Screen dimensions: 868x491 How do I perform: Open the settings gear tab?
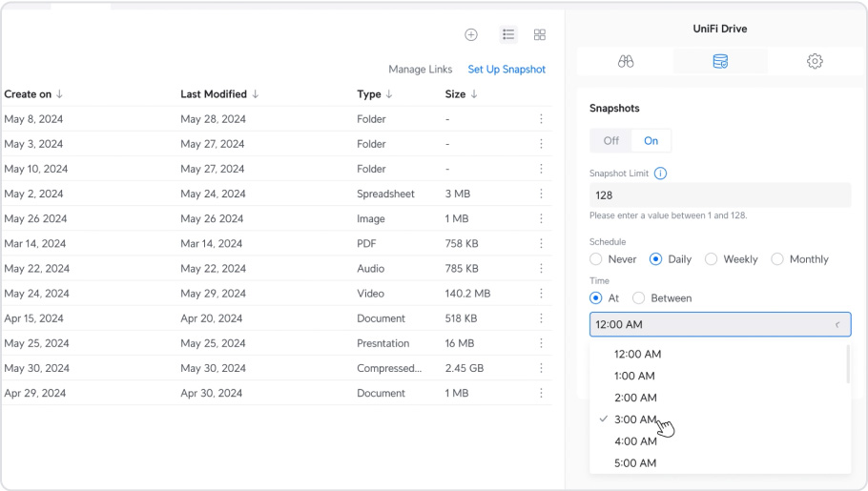point(815,61)
